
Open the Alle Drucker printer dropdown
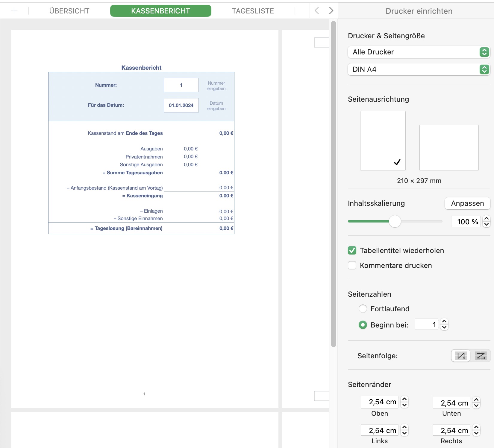pos(419,52)
